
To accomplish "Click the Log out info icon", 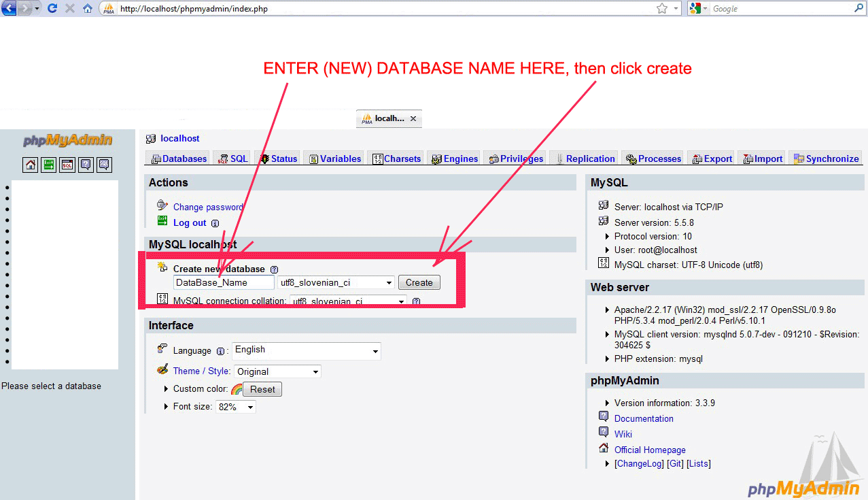I will 215,223.
